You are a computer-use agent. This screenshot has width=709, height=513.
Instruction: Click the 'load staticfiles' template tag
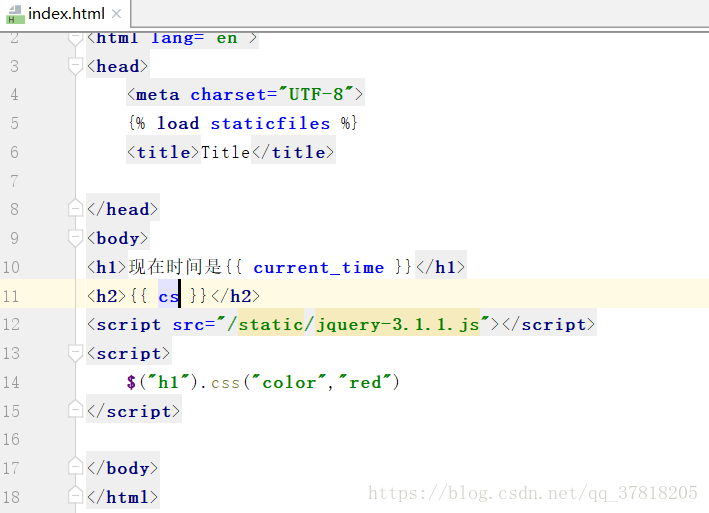point(243,123)
